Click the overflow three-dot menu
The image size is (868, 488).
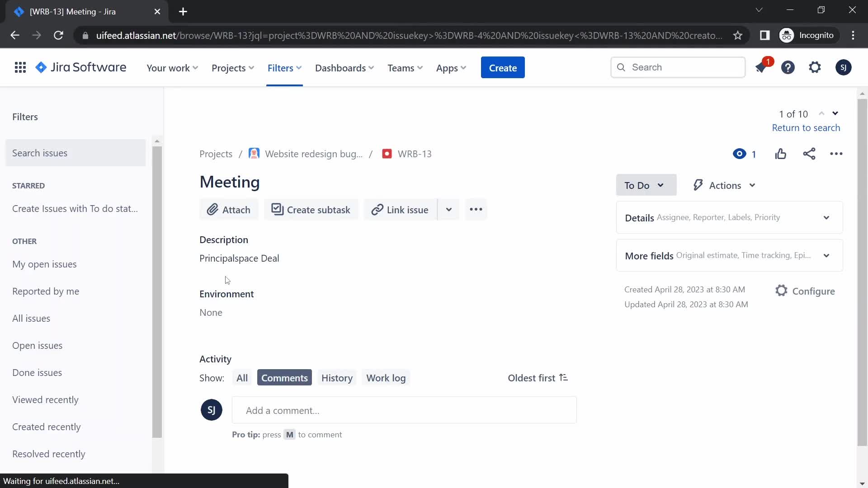pyautogui.click(x=476, y=209)
